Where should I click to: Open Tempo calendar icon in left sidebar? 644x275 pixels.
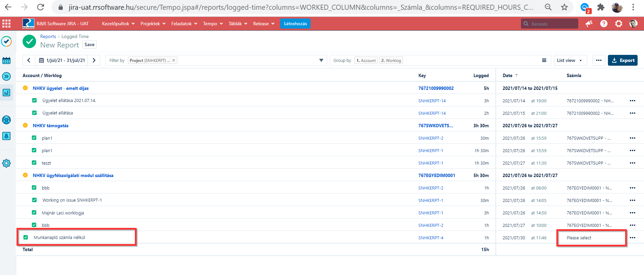point(6,61)
